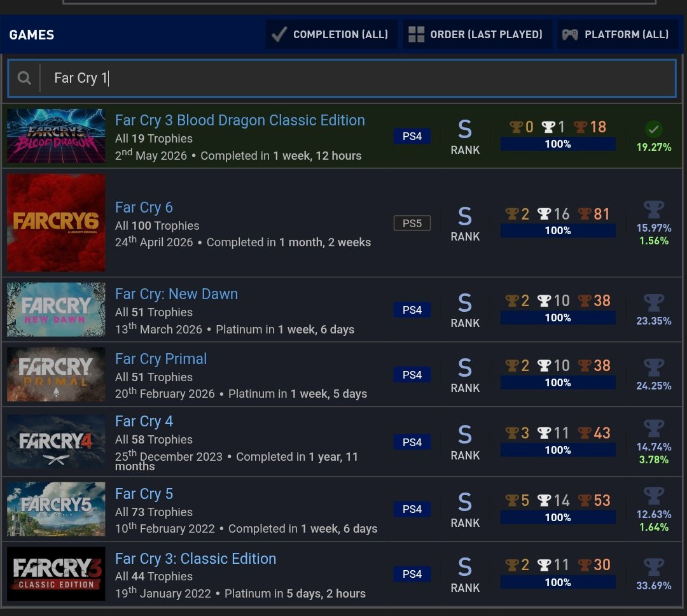The image size is (687, 616).
Task: Click the Far Cry Primal cover thumbnail
Action: click(x=56, y=374)
